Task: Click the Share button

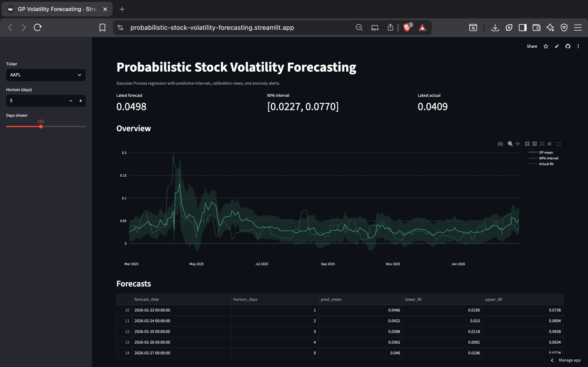Action: 532,46
